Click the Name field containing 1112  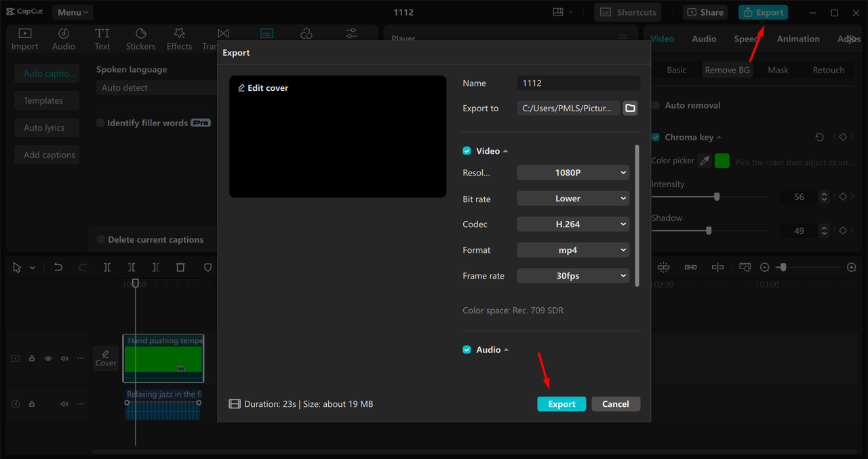[x=578, y=83]
